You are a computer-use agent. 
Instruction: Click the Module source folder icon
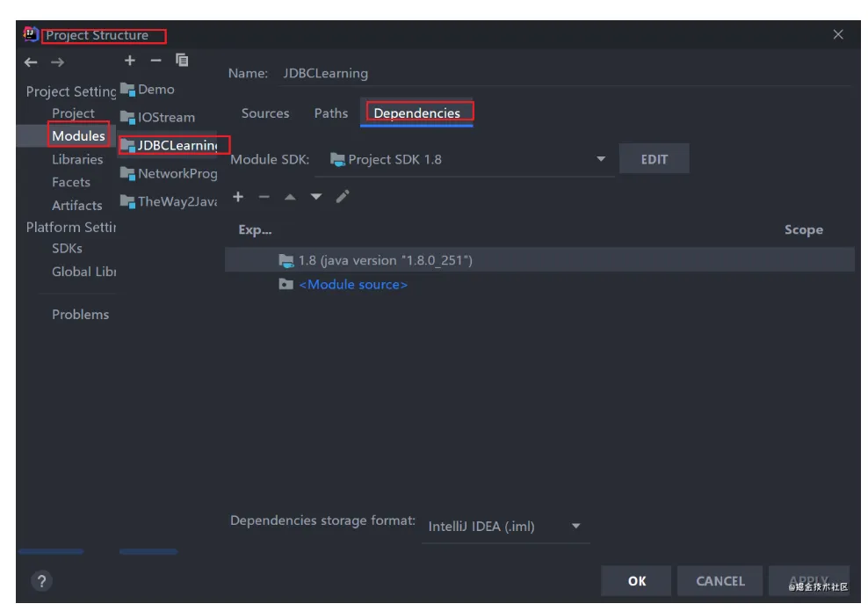(286, 284)
